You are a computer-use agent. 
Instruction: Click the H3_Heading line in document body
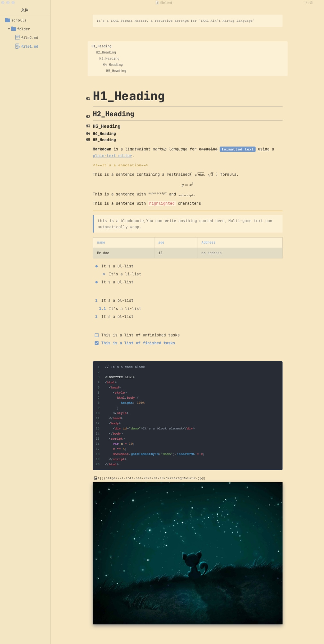[107, 126]
